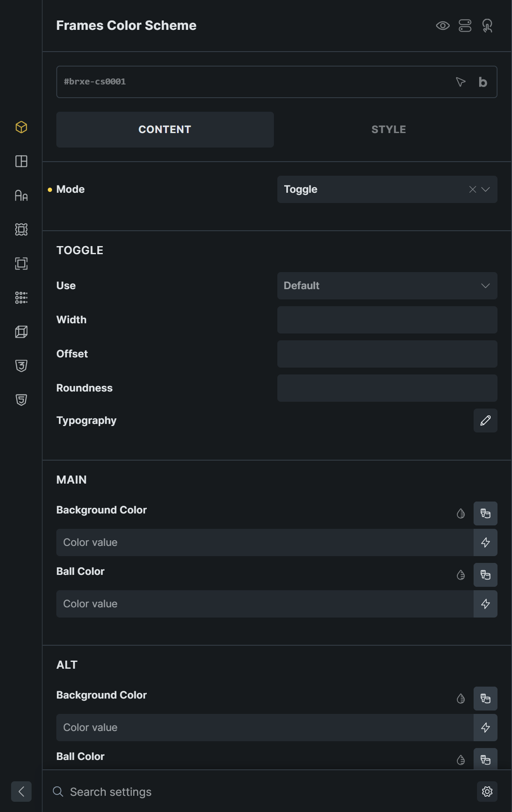
Task: Click the Width input field
Action: (x=387, y=320)
